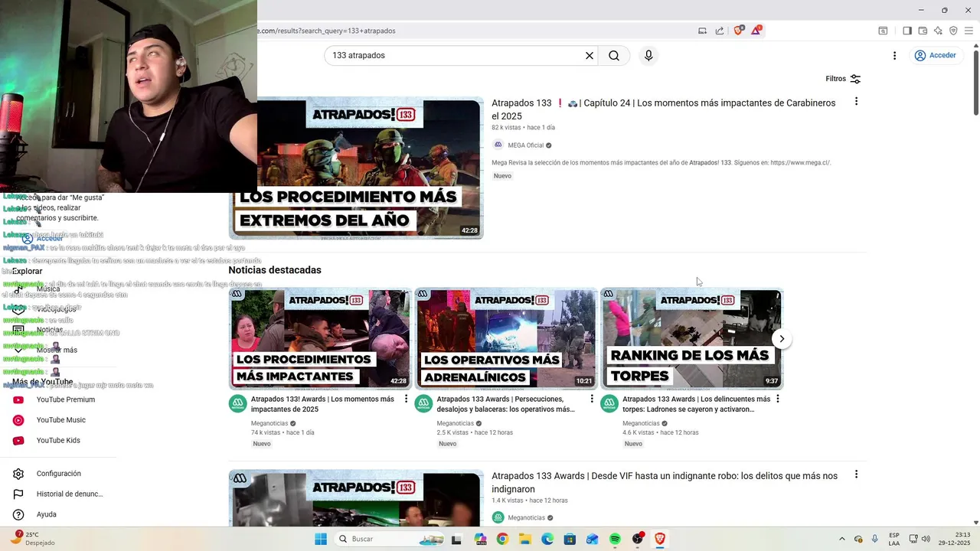Click Brave browser taskbar icon

[x=660, y=539]
